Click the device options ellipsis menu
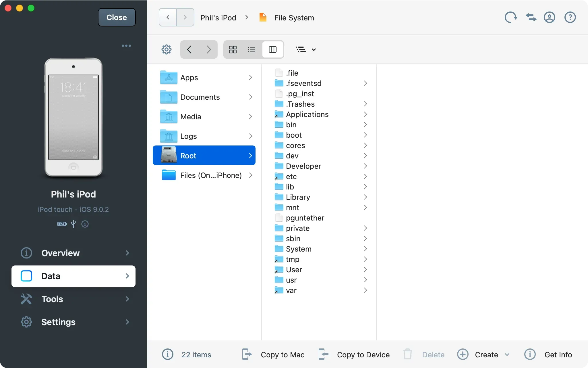The height and width of the screenshot is (368, 588). point(126,45)
